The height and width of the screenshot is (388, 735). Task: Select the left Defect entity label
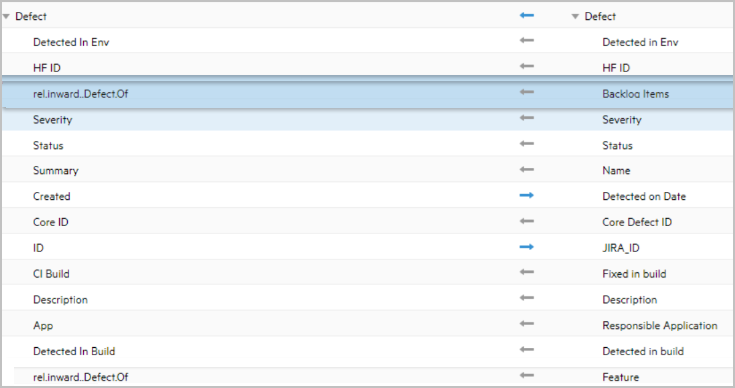coord(31,16)
